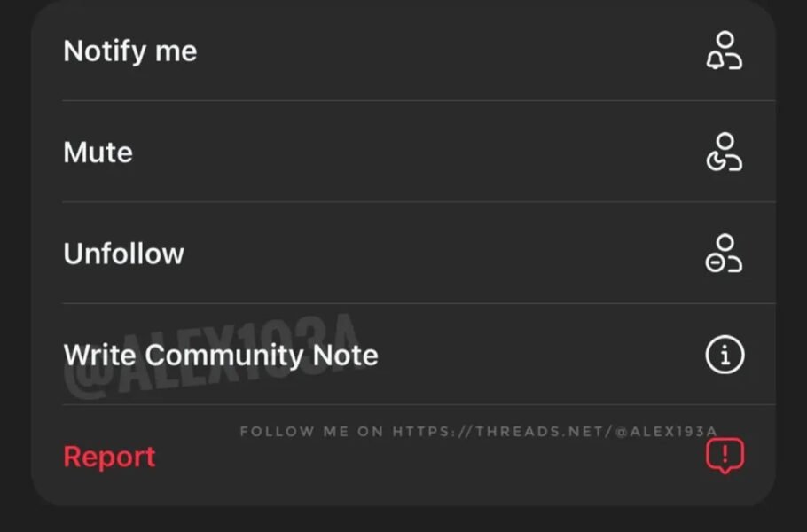Screen dimensions: 807x532
Task: Dismiss menu via dark backdrop below sheet
Action: tap(403, 520)
